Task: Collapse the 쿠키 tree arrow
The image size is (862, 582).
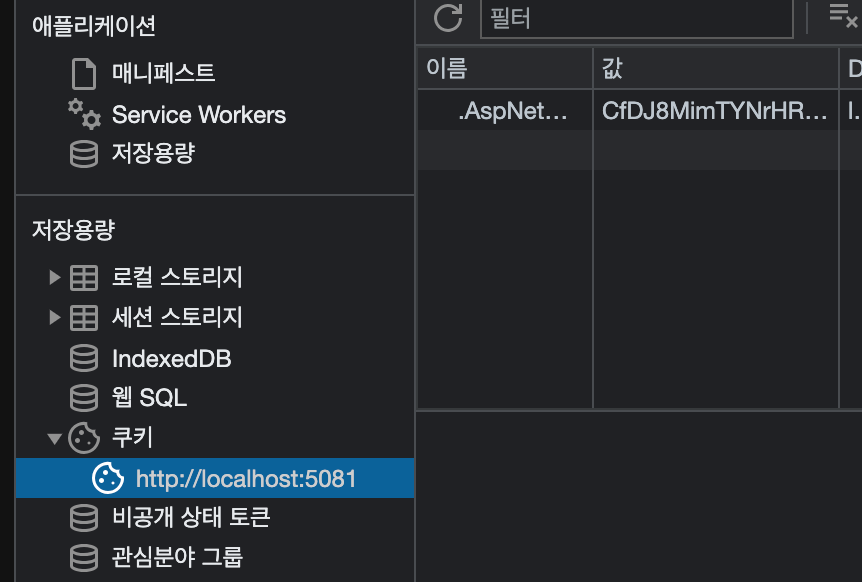Action: point(54,439)
